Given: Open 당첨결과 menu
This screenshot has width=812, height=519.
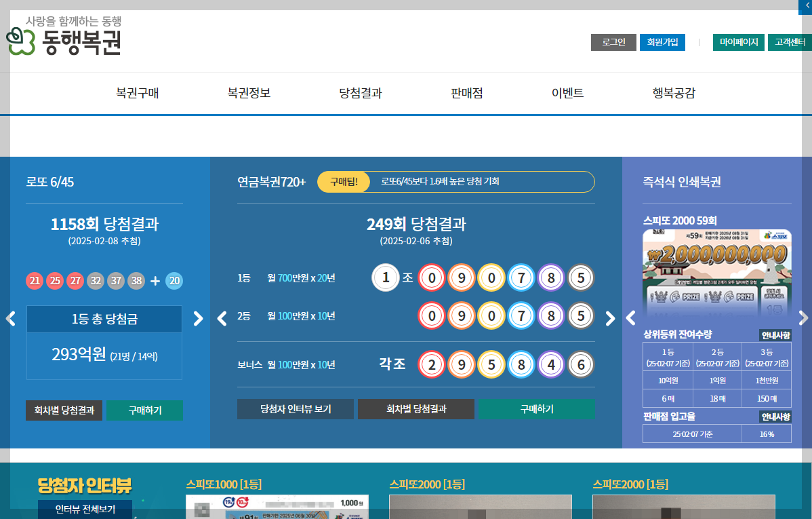Looking at the screenshot, I should (361, 93).
